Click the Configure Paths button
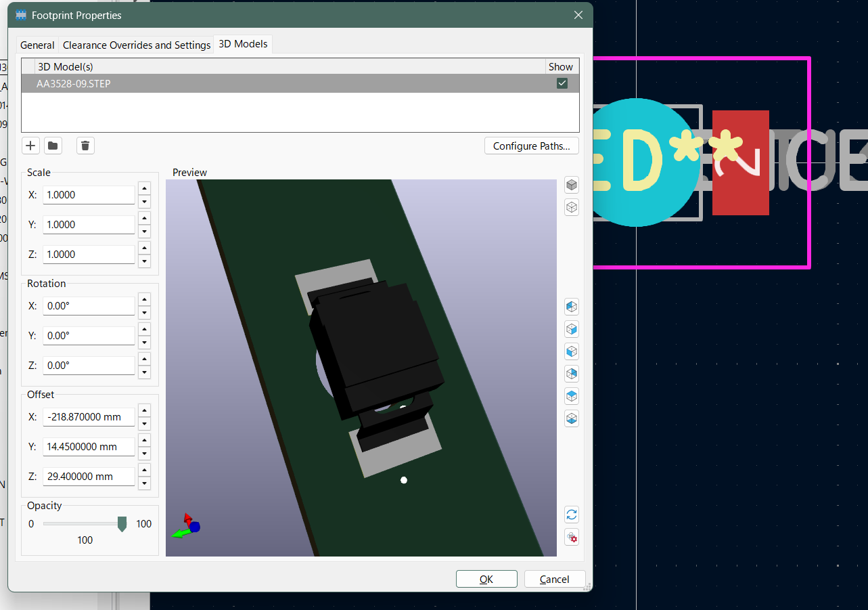The height and width of the screenshot is (610, 868). click(x=532, y=146)
